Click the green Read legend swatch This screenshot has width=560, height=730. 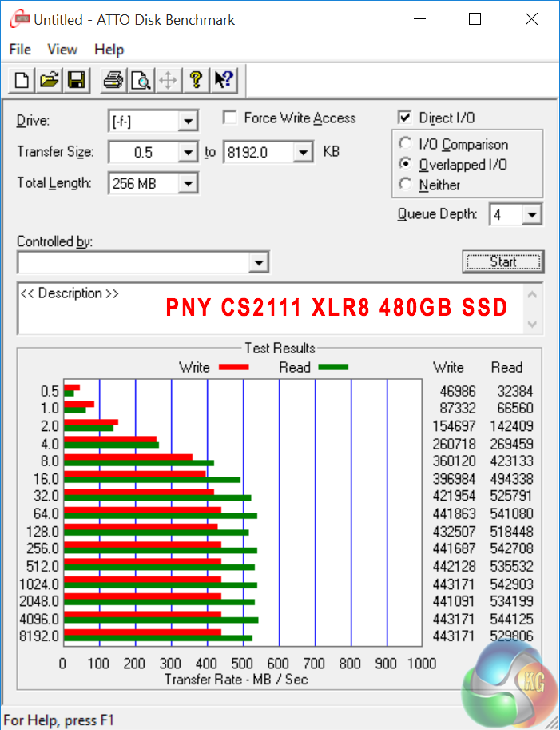coord(333,367)
